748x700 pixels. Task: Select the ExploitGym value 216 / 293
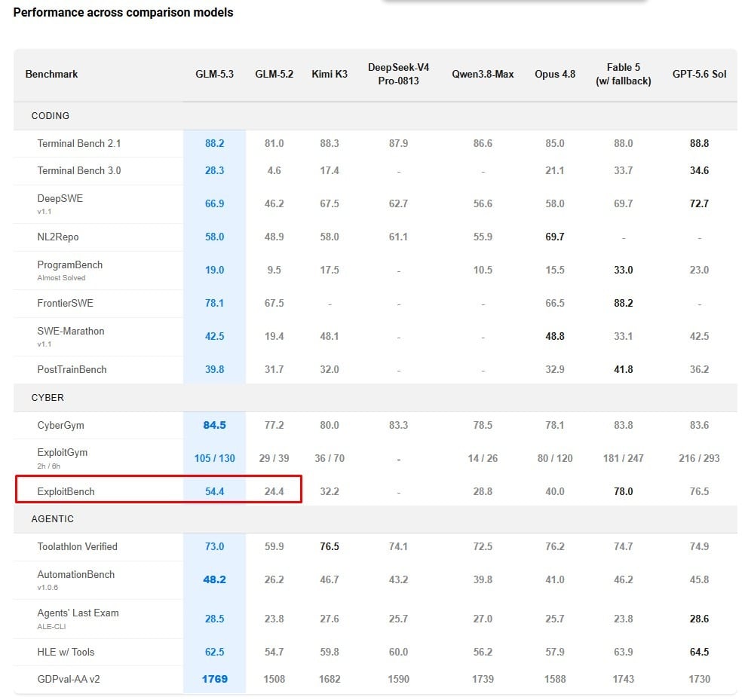coord(699,458)
